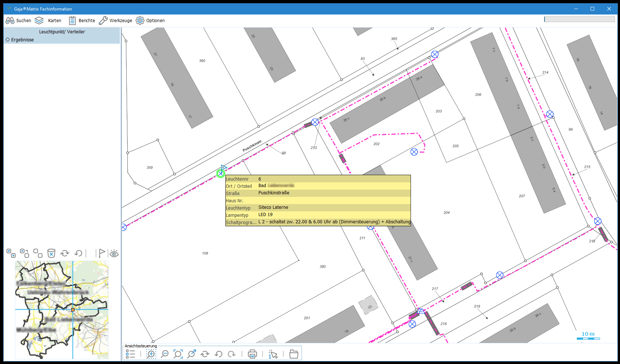Image resolution: width=620 pixels, height=364 pixels.
Task: Delete selection with the trash bin icon
Action: 51,253
